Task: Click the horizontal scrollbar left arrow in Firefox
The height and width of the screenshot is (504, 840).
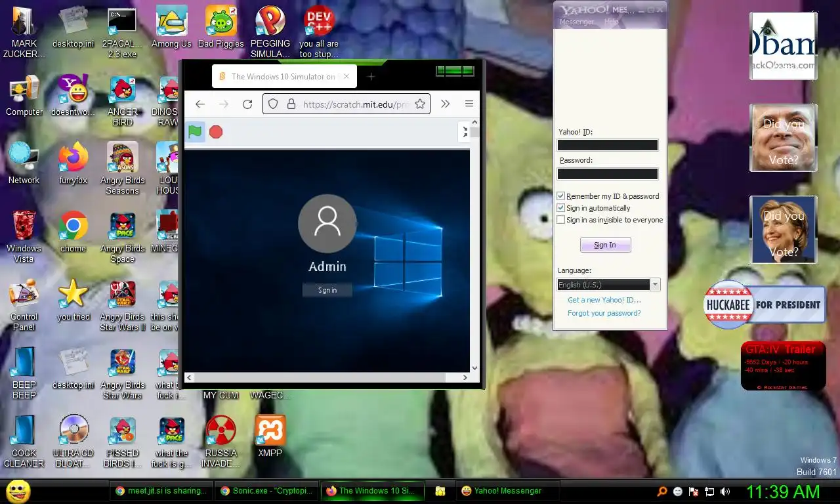Action: coord(190,377)
